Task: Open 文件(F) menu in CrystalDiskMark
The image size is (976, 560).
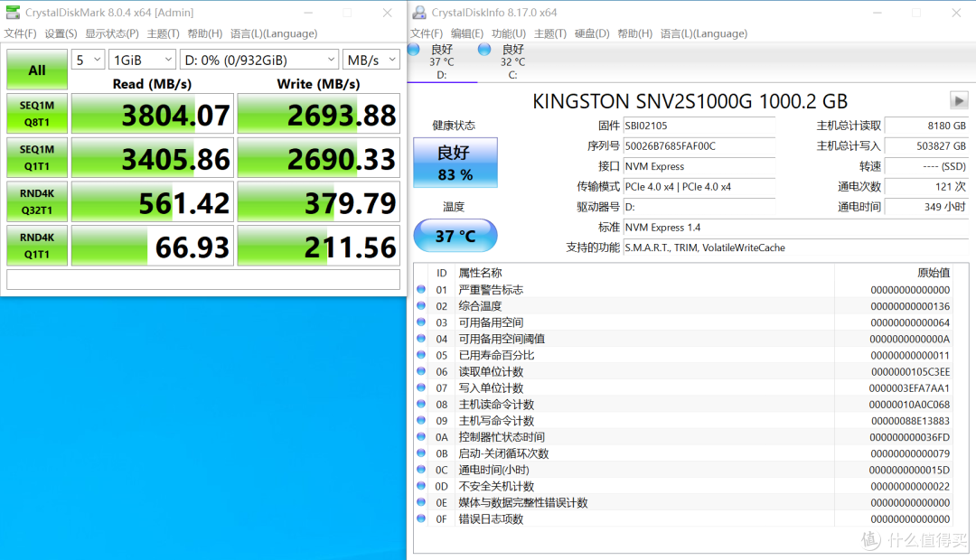Action: click(21, 33)
